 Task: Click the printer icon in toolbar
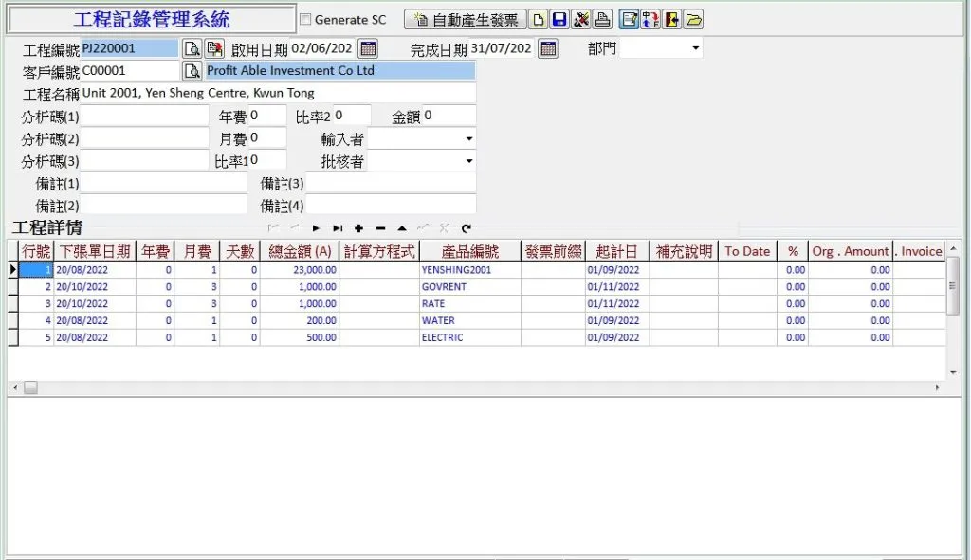click(x=601, y=20)
